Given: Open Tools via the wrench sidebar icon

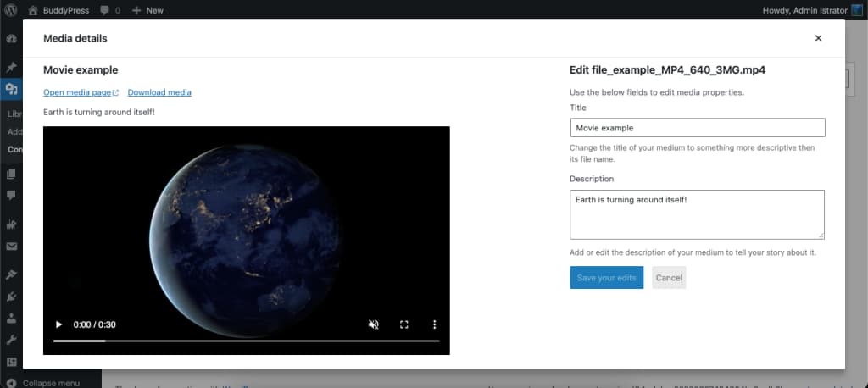Looking at the screenshot, I should 11,340.
